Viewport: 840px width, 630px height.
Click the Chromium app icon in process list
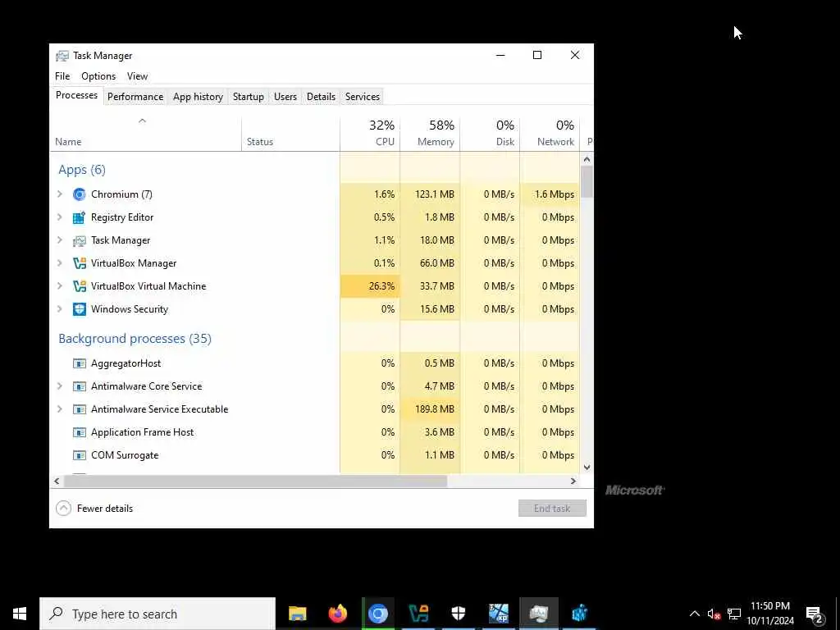click(80, 194)
